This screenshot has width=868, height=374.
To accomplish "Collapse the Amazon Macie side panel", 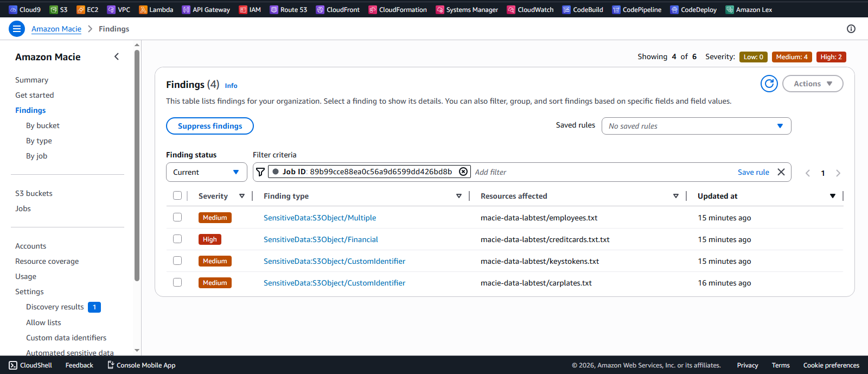I will click(x=117, y=56).
